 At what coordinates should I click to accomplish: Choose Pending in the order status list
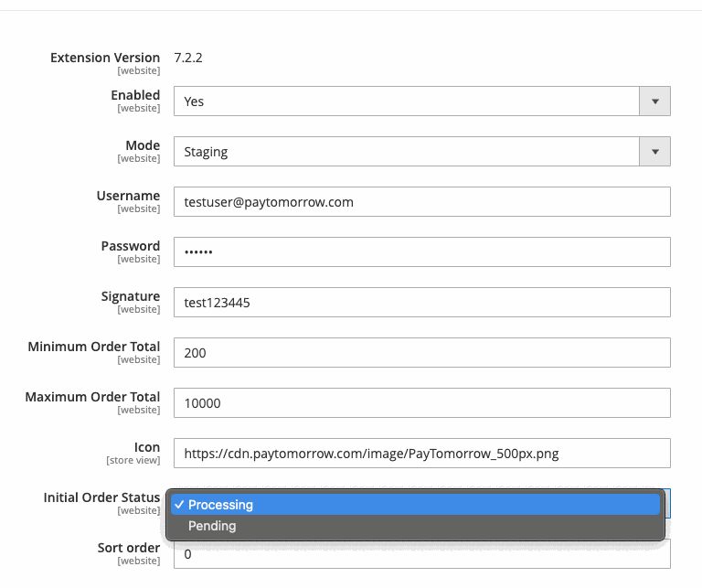[416, 526]
